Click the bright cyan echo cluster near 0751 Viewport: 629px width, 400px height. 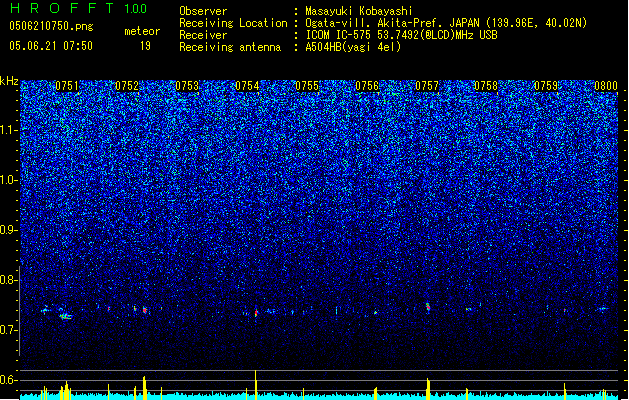(65, 316)
